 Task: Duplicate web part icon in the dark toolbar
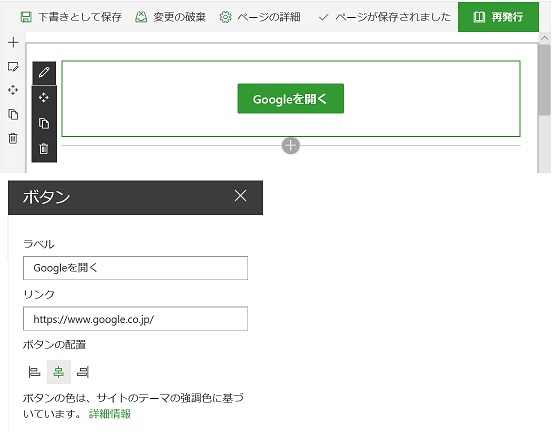(44, 123)
